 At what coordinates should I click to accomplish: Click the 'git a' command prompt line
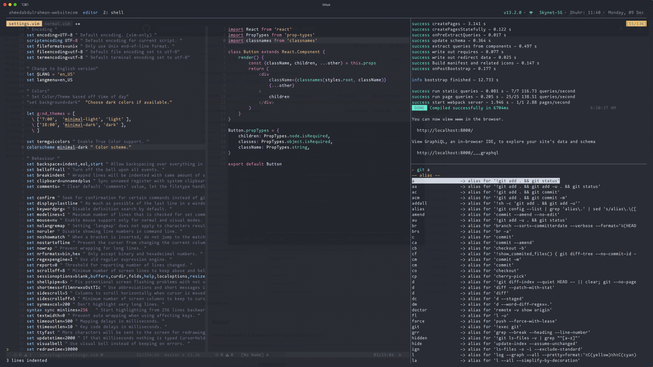pos(421,170)
